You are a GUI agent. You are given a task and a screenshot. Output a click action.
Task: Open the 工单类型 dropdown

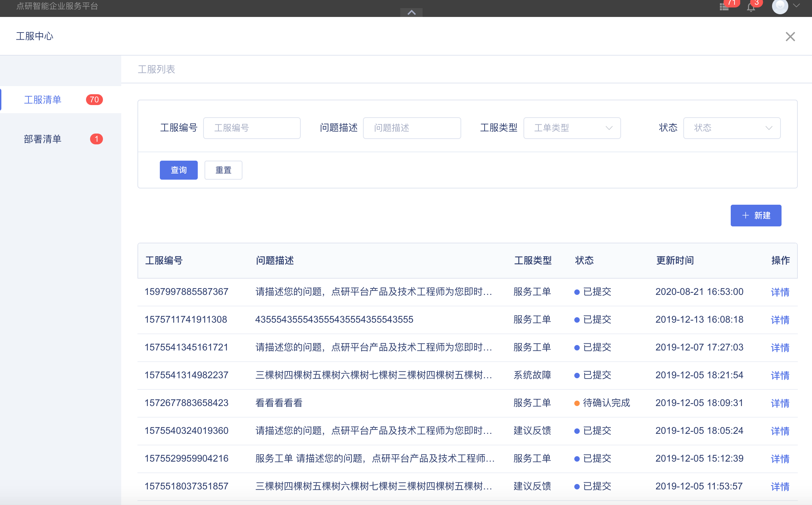coord(572,128)
